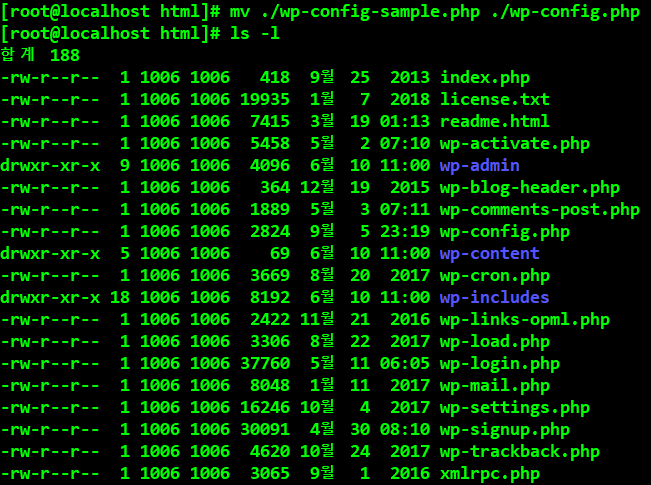Click the 08:10 timestamp of wp-signup.php

click(x=405, y=430)
